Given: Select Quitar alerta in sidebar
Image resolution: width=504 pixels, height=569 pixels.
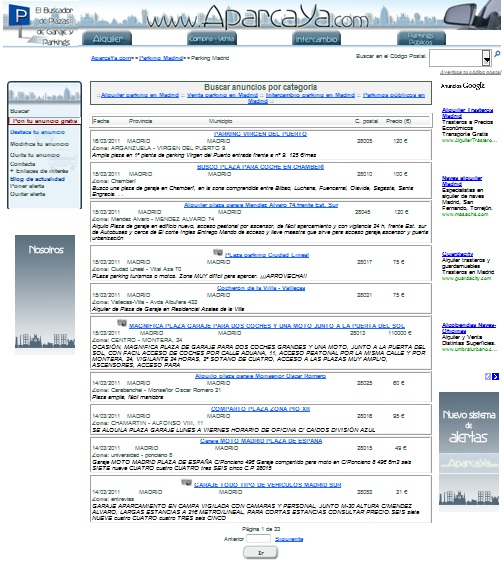Looking at the screenshot, I should (x=28, y=194).
